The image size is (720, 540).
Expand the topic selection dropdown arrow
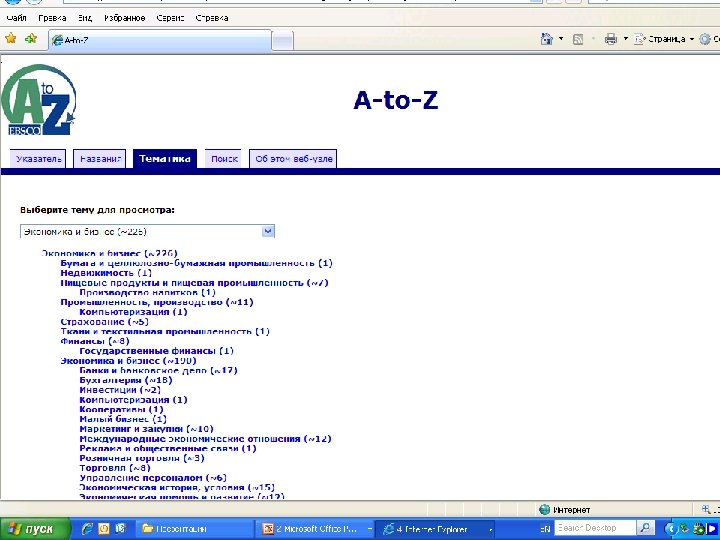pos(268,231)
